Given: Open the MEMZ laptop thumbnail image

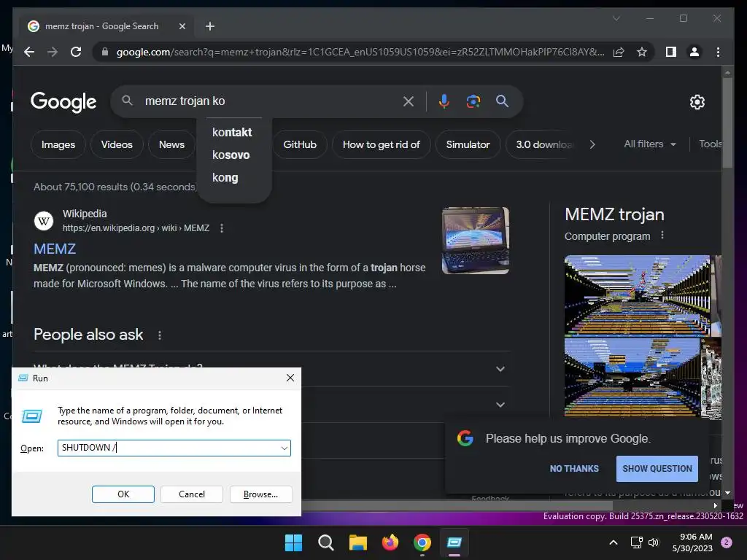Looking at the screenshot, I should [476, 241].
